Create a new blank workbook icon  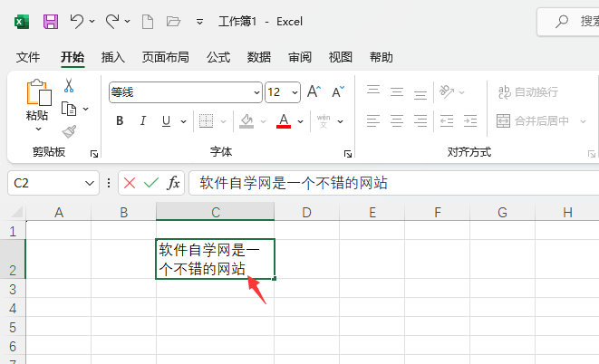point(148,22)
